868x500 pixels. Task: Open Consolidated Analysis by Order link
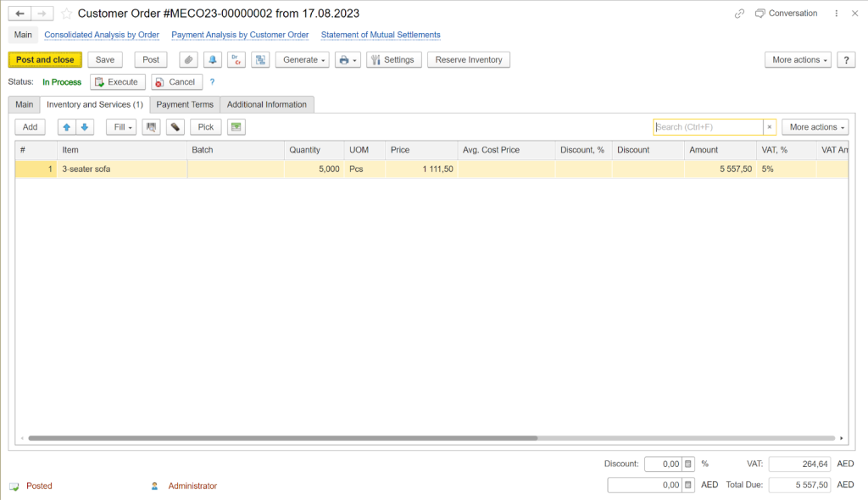[x=102, y=35]
